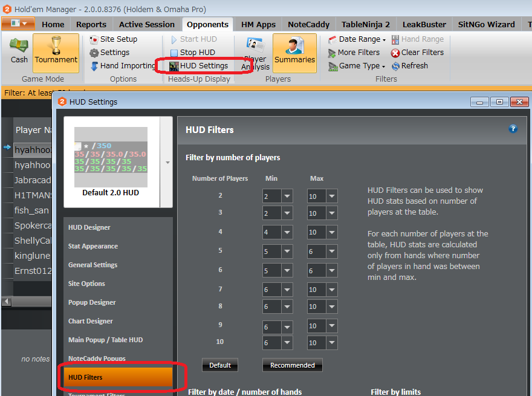Click Default 2.0 HUD preview thumbnail
This screenshot has height=396, width=532.
point(111,157)
